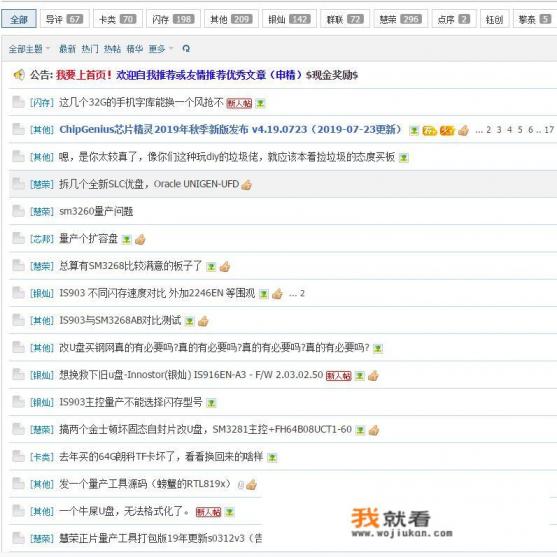Click image attachment icon on ChipGenius thread
This screenshot has height=557, width=557.
(413, 131)
